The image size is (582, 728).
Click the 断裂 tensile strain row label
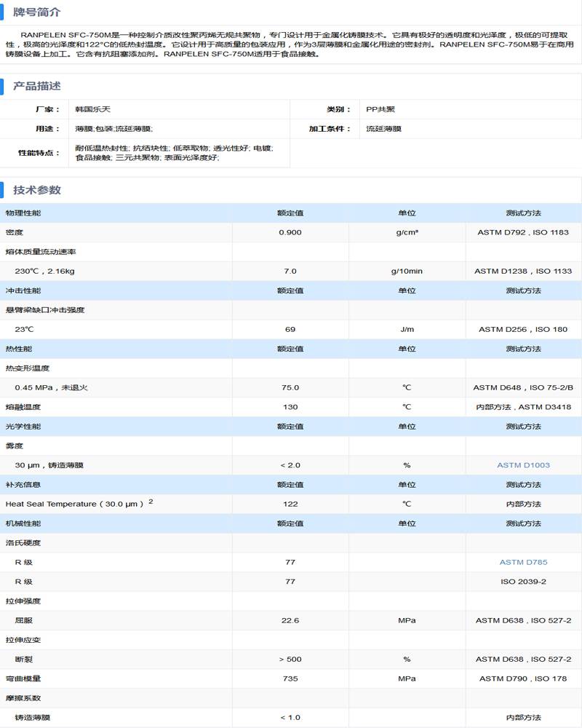click(x=24, y=660)
